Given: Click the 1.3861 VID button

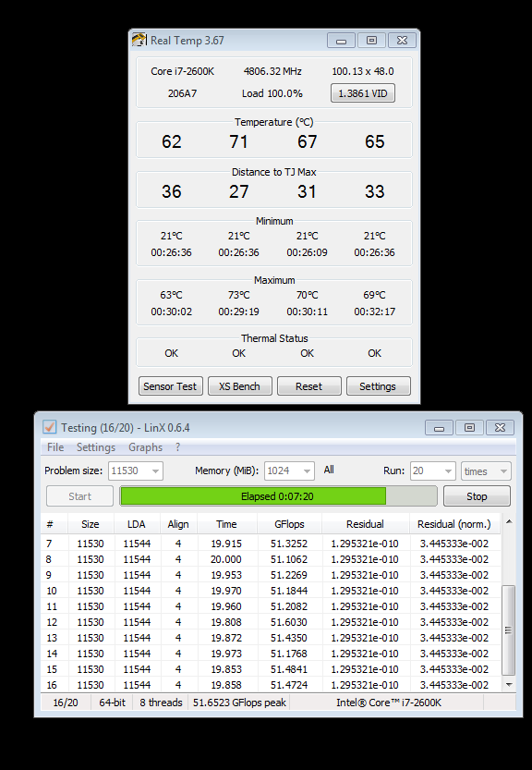Looking at the screenshot, I should pyautogui.click(x=363, y=92).
